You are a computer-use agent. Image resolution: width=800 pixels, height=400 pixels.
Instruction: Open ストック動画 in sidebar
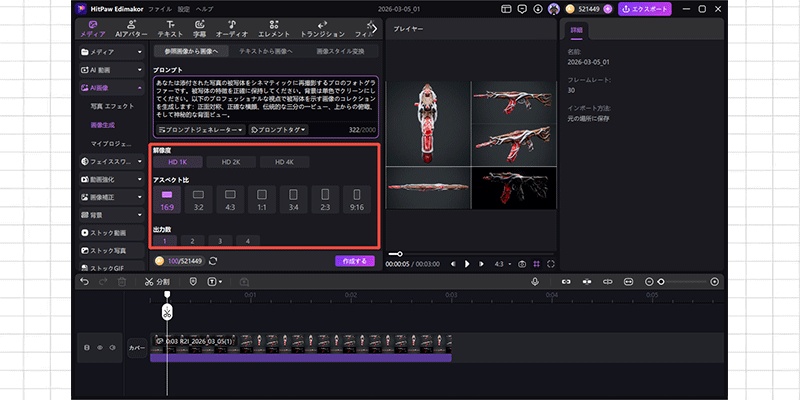112,233
